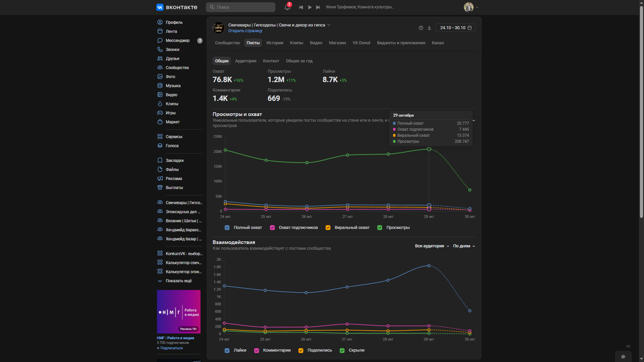Click the download statistics icon

click(x=429, y=28)
